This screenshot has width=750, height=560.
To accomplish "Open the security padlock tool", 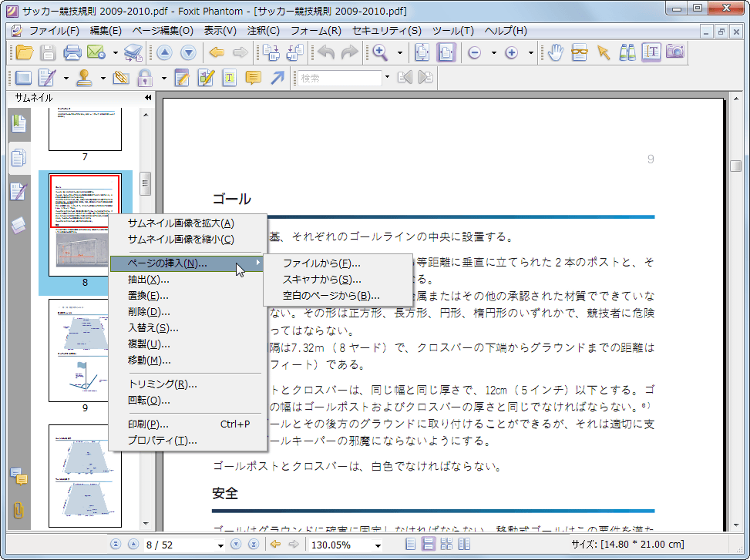I will [x=145, y=77].
